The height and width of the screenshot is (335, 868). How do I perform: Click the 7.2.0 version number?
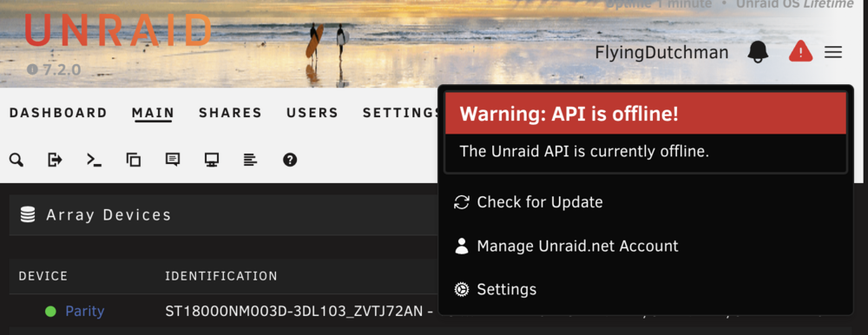click(x=62, y=69)
